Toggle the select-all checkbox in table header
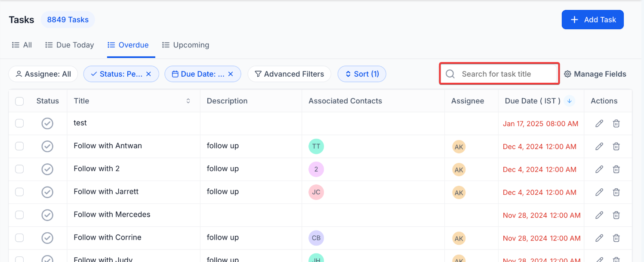The image size is (644, 262). pyautogui.click(x=19, y=101)
